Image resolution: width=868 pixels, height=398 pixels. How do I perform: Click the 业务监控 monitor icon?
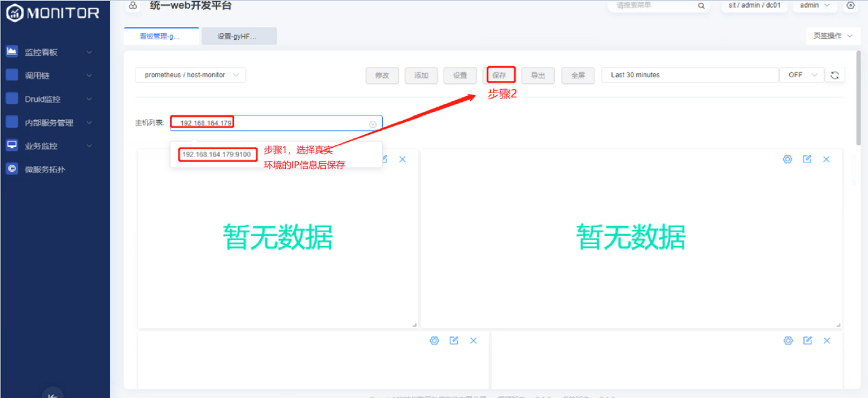click(12, 145)
